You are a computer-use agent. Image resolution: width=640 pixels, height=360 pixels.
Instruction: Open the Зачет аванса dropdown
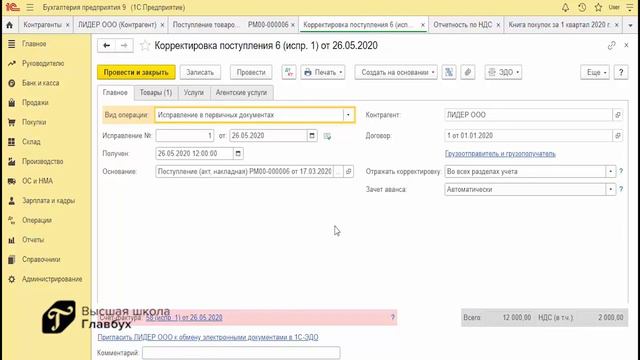[611, 189]
